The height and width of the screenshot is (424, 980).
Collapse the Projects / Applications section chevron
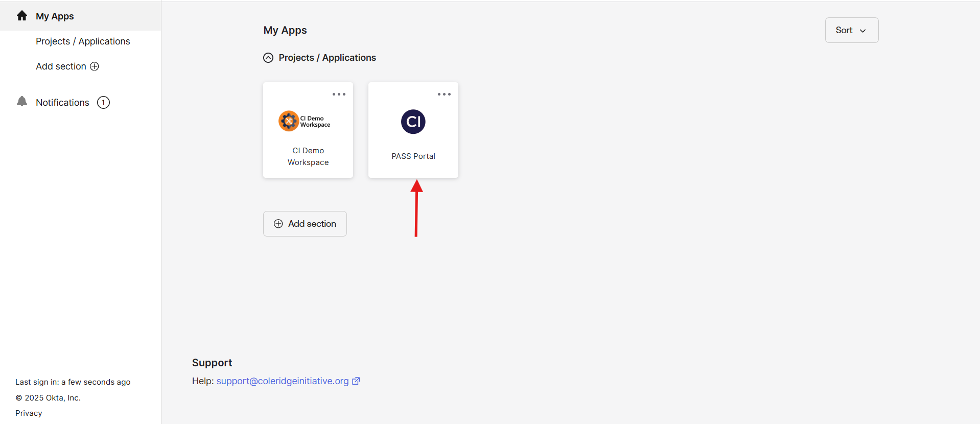[268, 58]
